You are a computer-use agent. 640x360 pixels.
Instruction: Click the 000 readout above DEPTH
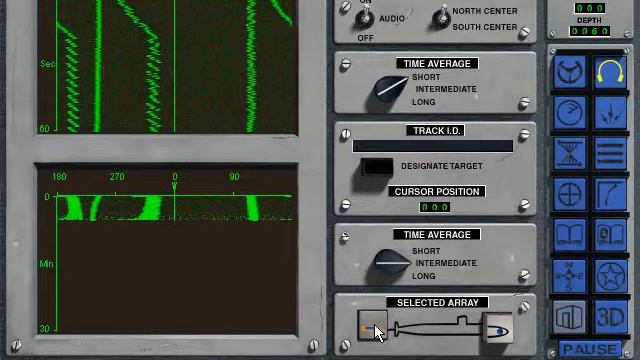click(x=590, y=8)
